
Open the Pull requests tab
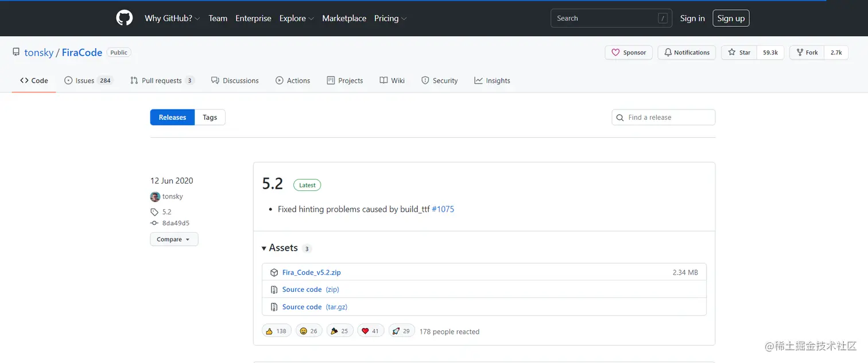pos(162,81)
